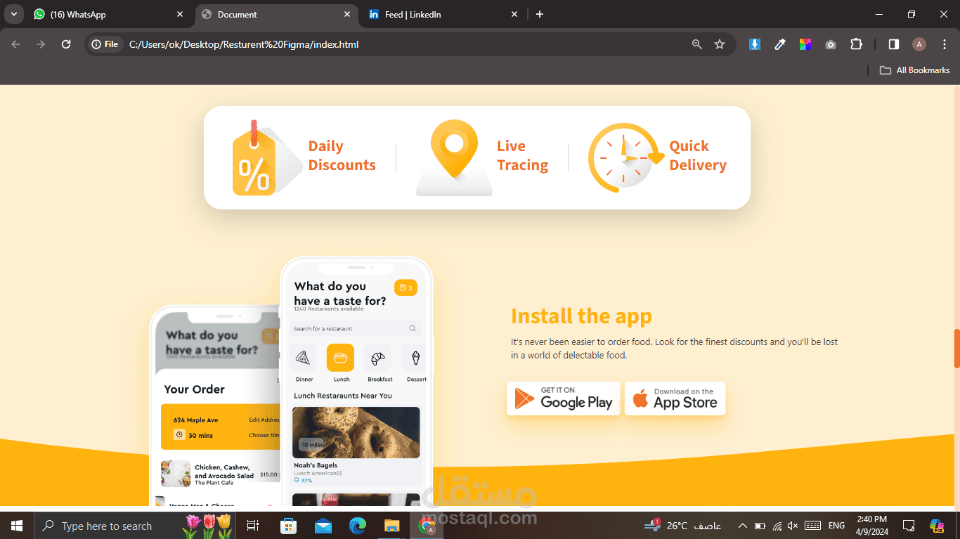The height and width of the screenshot is (539, 960).
Task: Switch the ENG input language
Action: (x=836, y=526)
